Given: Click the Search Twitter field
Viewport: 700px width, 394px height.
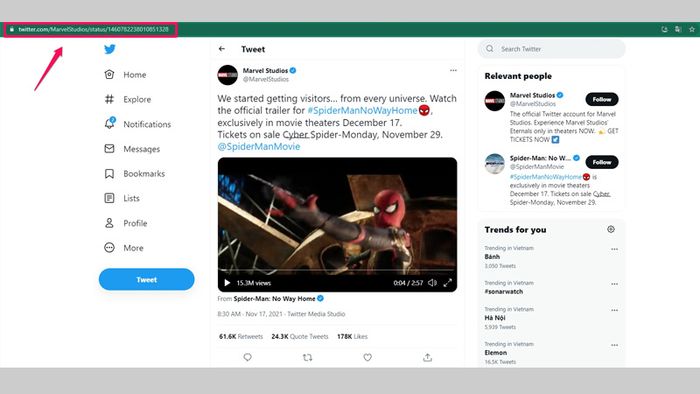Looking at the screenshot, I should [x=552, y=49].
